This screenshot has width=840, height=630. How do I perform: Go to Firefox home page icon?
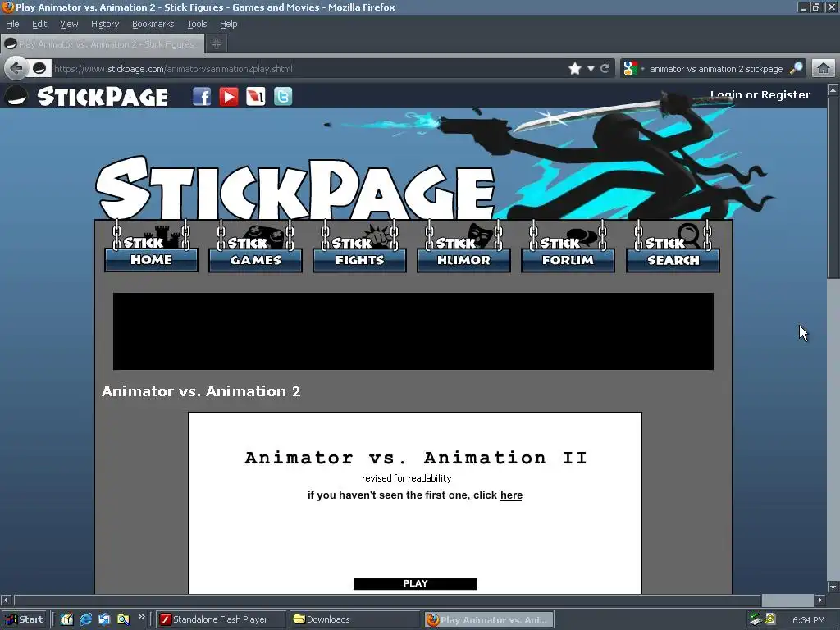click(x=824, y=69)
